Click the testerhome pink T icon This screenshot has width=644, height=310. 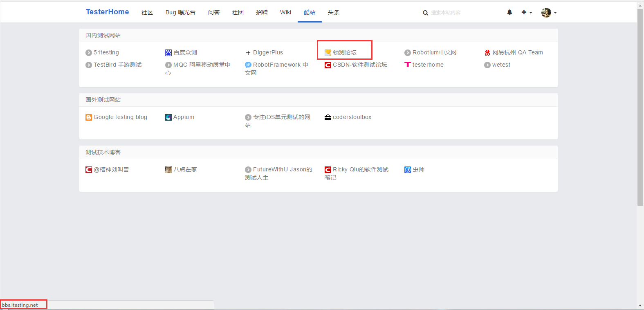(x=408, y=65)
